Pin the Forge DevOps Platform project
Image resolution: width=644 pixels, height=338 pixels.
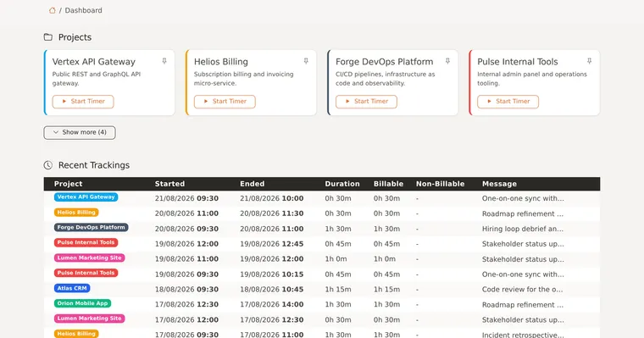coord(447,61)
